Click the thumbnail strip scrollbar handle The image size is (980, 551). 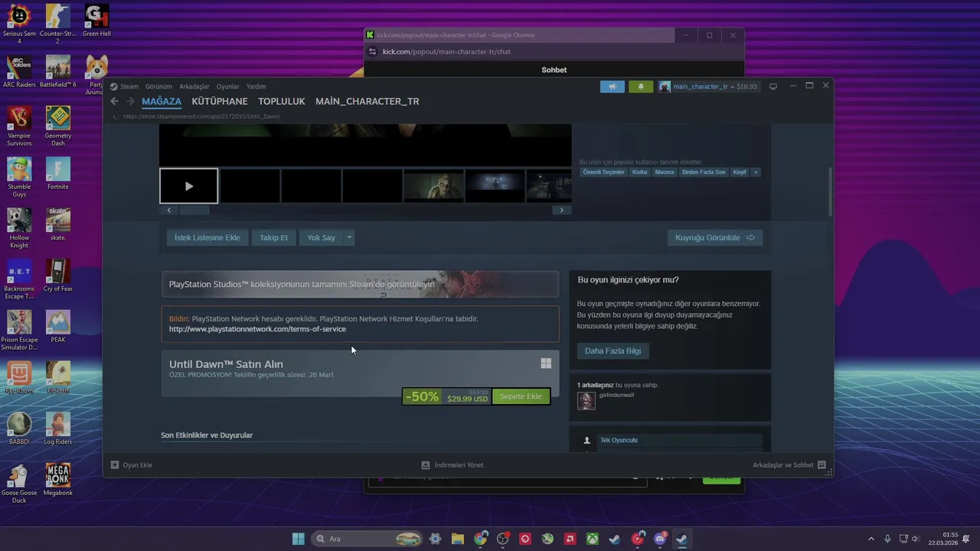[x=194, y=210]
